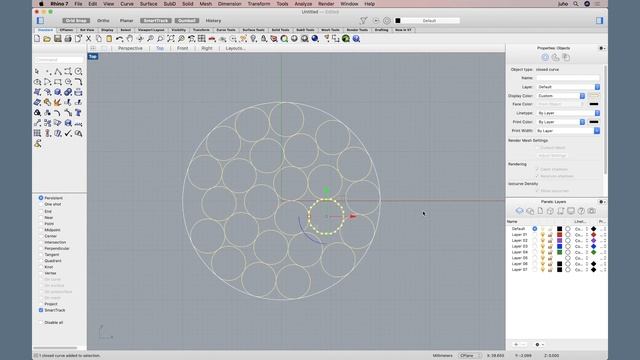
Task: Open the Linetype dropdown
Action: (568, 113)
